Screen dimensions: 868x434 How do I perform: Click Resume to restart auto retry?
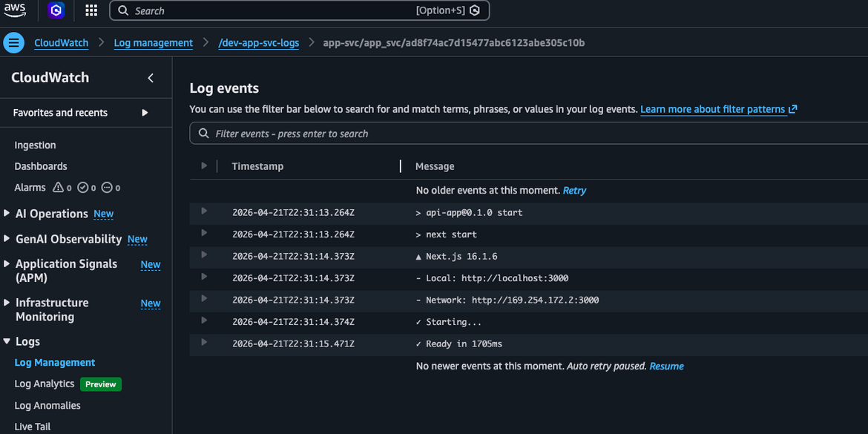click(x=666, y=366)
